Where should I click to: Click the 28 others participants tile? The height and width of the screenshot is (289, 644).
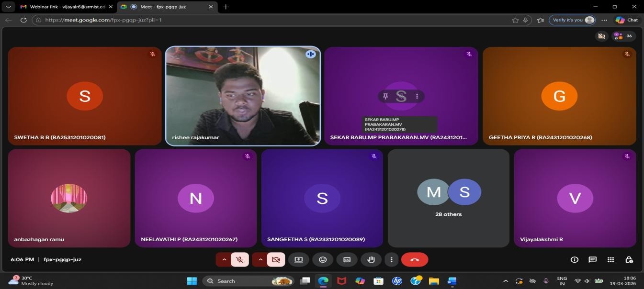[449, 198]
